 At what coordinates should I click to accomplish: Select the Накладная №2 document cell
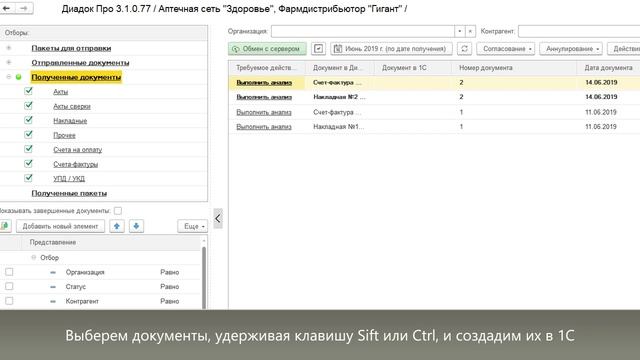point(340,97)
